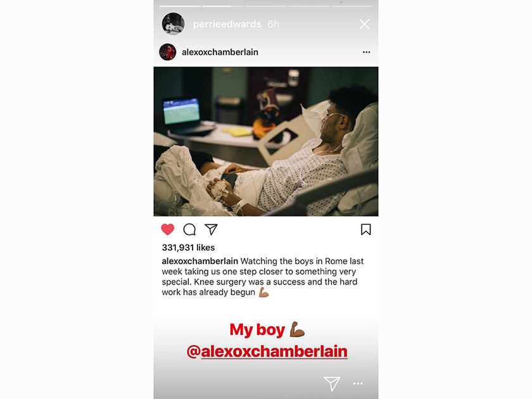The height and width of the screenshot is (399, 532).
Task: Click alexoxchamberlain name in caption
Action: [200, 261]
